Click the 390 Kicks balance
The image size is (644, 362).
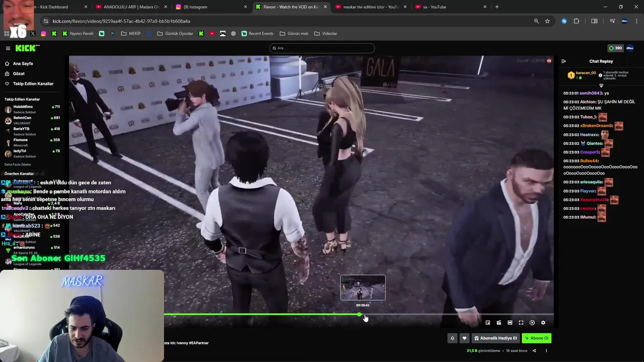click(x=615, y=48)
